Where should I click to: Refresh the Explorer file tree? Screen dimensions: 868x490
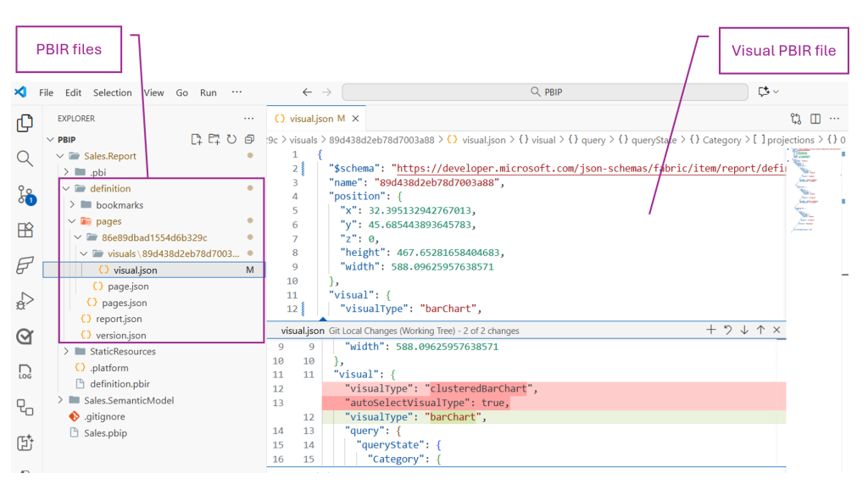click(231, 140)
